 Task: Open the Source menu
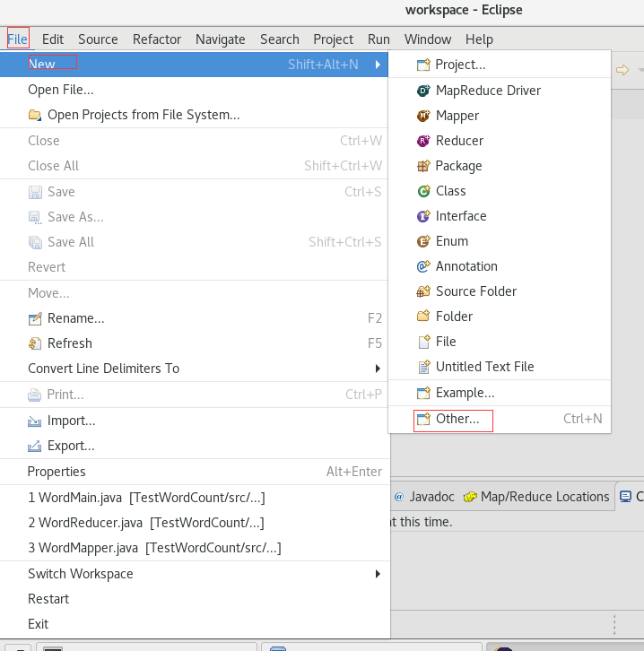click(98, 39)
